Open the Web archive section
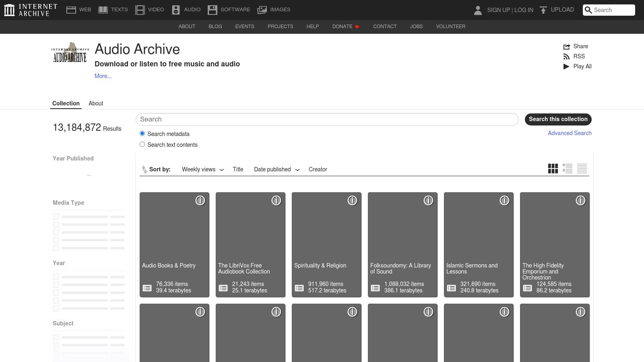 point(71,9)
